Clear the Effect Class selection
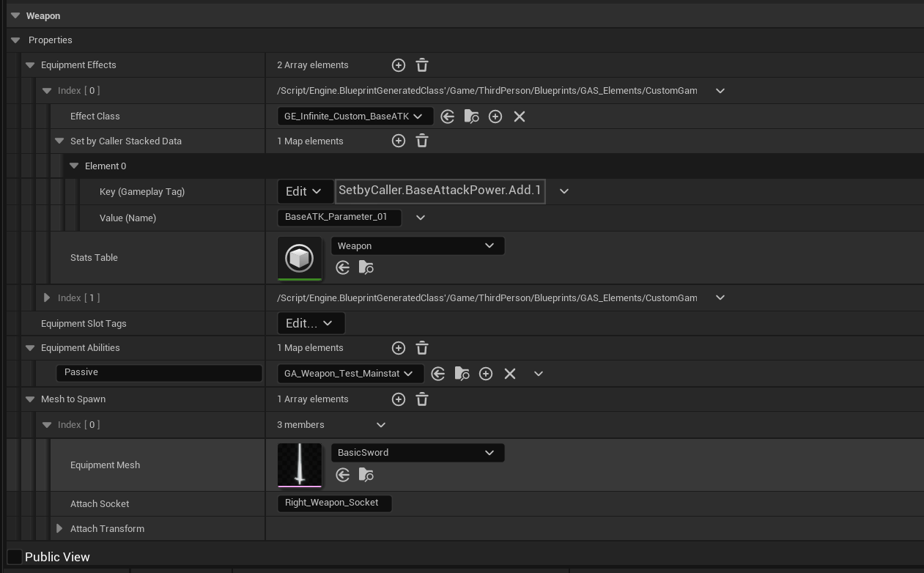 [520, 117]
